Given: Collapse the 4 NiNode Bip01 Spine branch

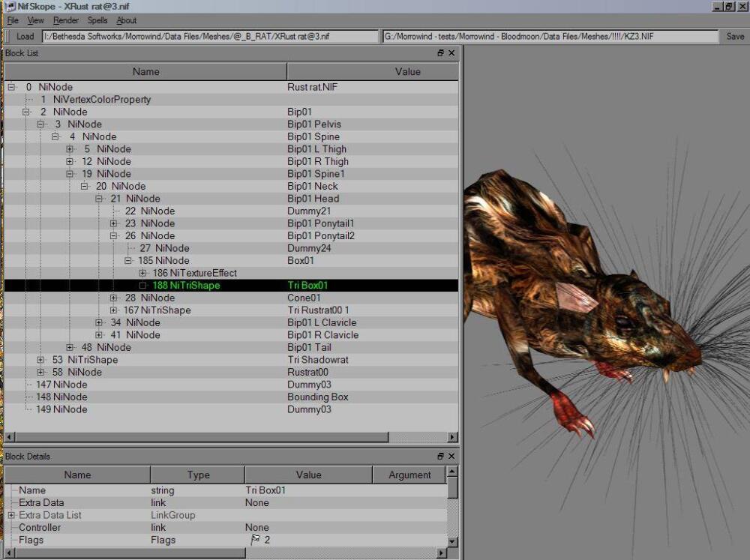Looking at the screenshot, I should point(55,136).
